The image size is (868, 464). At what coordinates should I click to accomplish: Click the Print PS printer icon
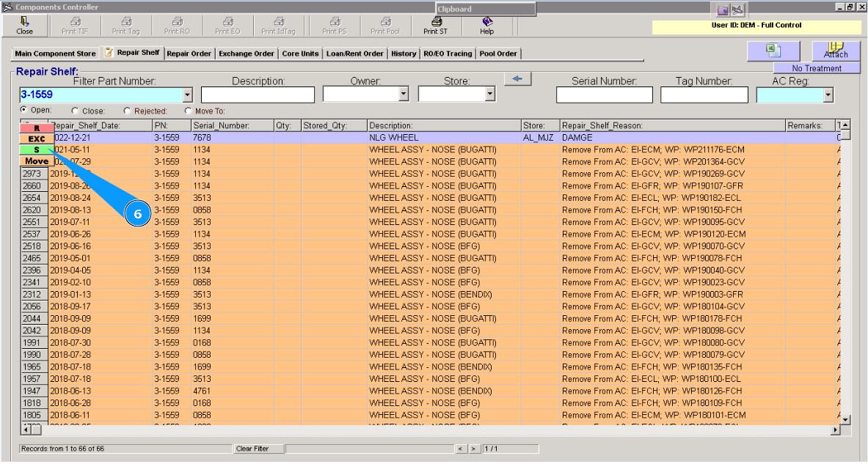[335, 21]
